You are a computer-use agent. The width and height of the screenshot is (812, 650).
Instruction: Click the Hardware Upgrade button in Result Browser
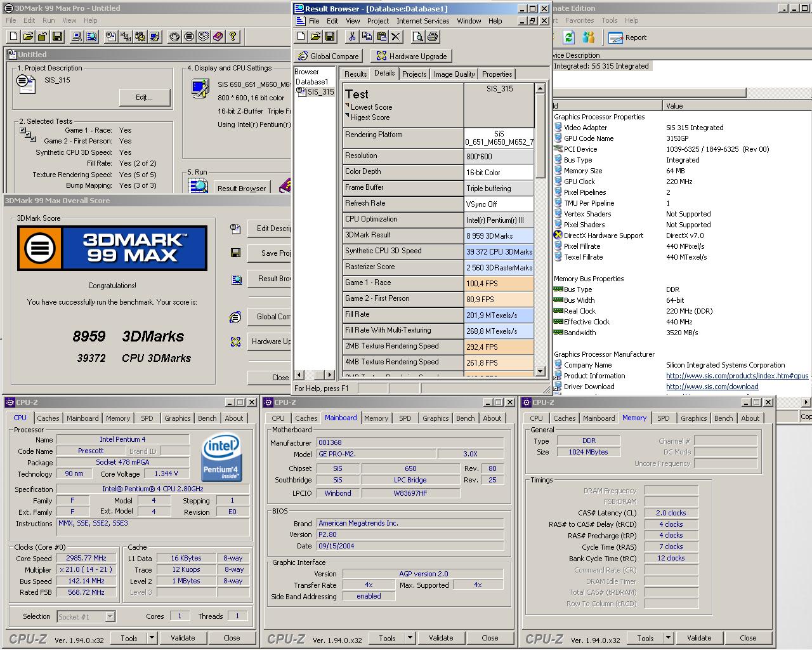coord(412,56)
